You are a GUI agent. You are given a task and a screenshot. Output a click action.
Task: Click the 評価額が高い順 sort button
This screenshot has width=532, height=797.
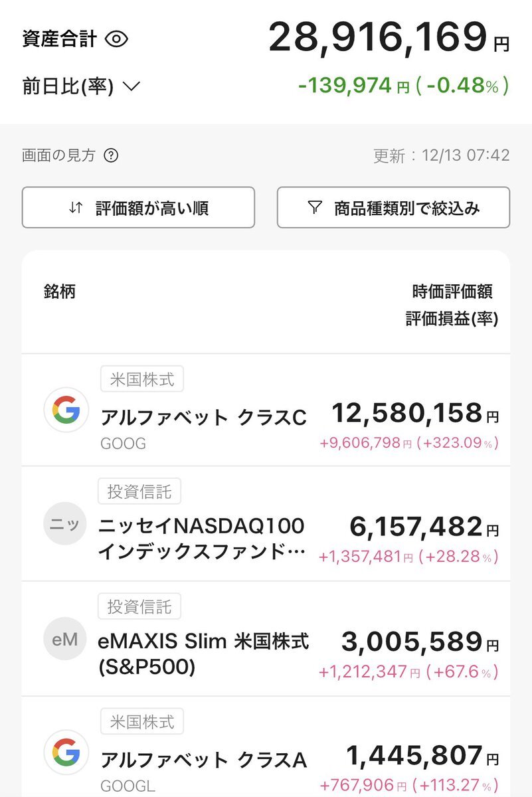tap(138, 208)
